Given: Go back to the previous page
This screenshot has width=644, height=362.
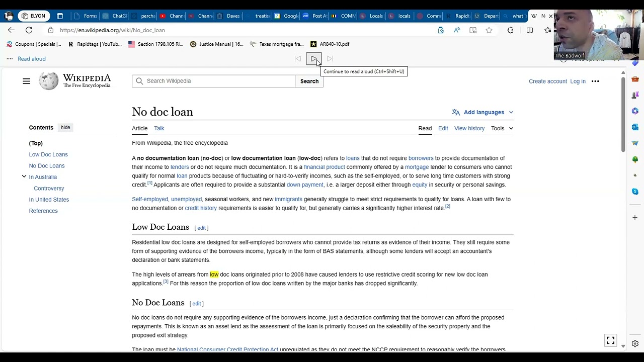Looking at the screenshot, I should point(11,30).
